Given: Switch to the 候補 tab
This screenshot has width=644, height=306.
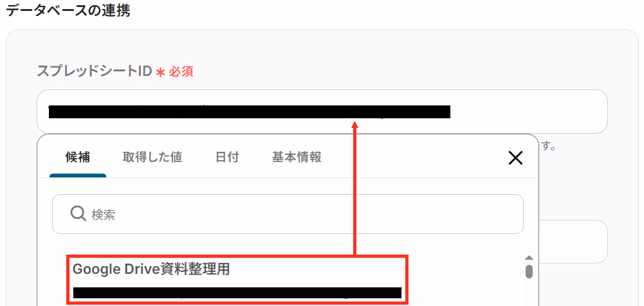Looking at the screenshot, I should pos(78,157).
